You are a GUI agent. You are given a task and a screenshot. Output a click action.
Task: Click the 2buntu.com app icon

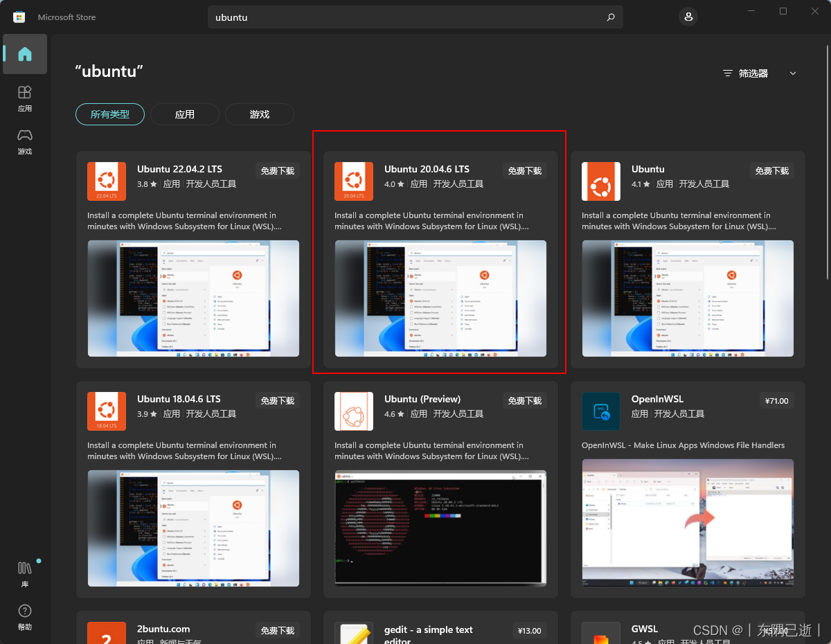click(107, 633)
